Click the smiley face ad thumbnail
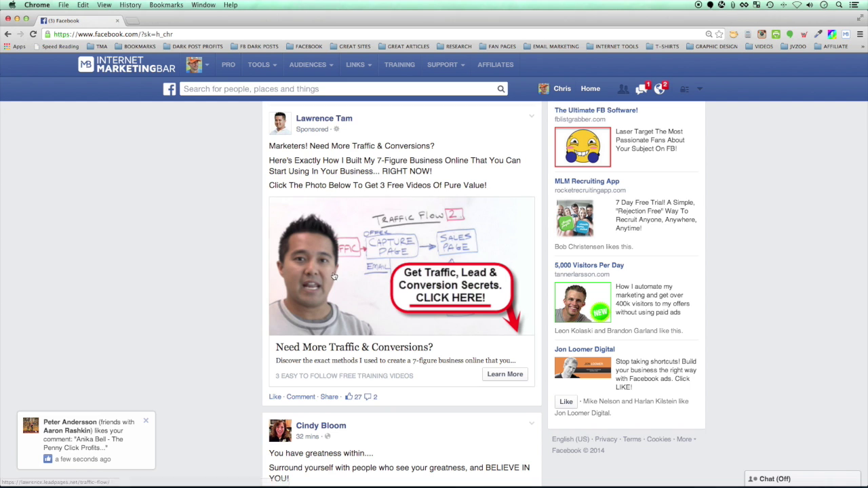The height and width of the screenshot is (488, 868). 583,147
